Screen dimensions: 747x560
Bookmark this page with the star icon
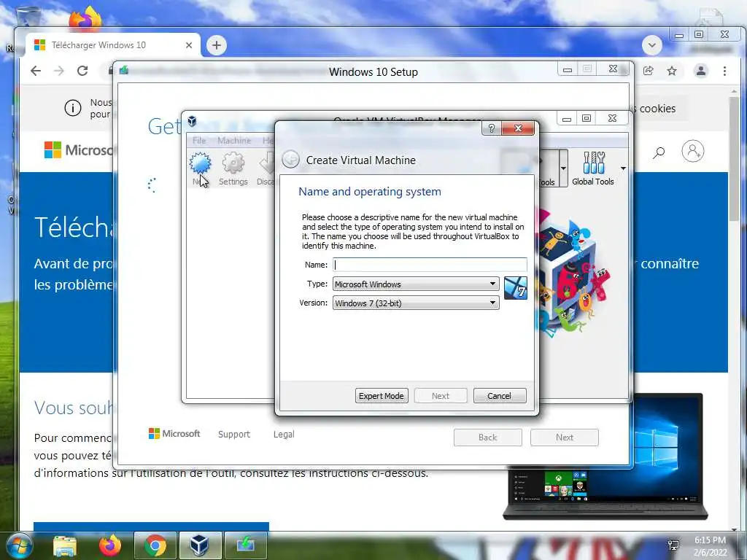(672, 71)
